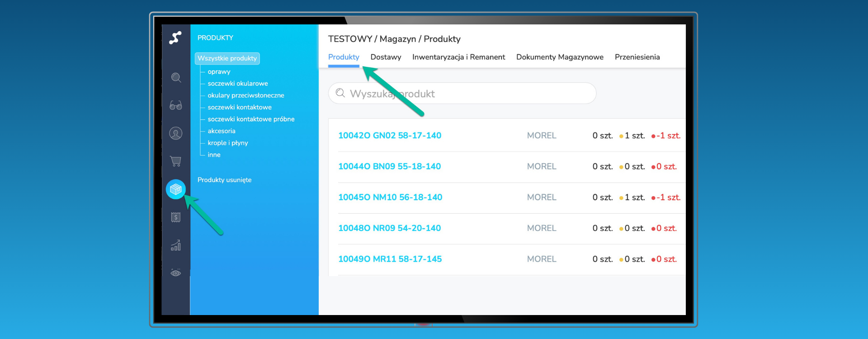Click the app logo in sidebar
Image resolution: width=868 pixels, height=339 pixels.
pyautogui.click(x=175, y=38)
